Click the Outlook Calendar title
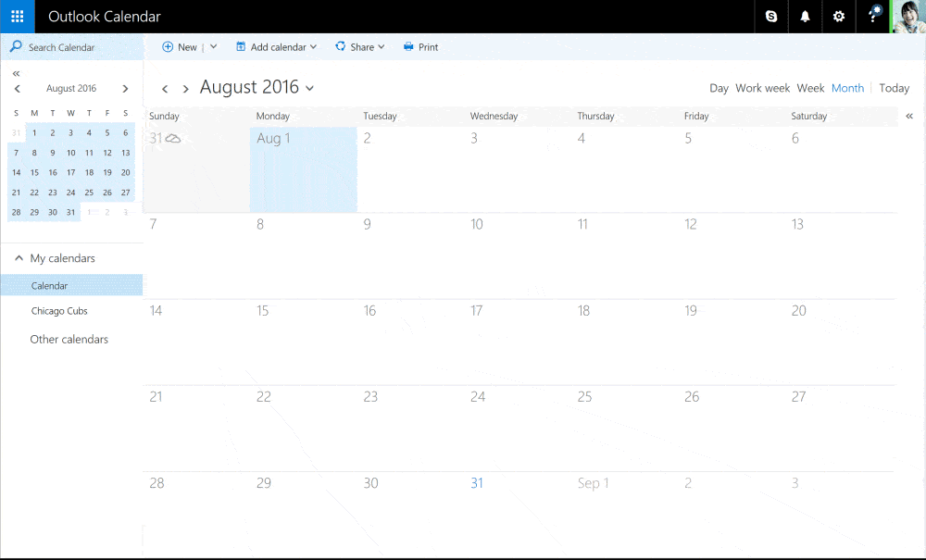This screenshot has width=926, height=560. [105, 17]
